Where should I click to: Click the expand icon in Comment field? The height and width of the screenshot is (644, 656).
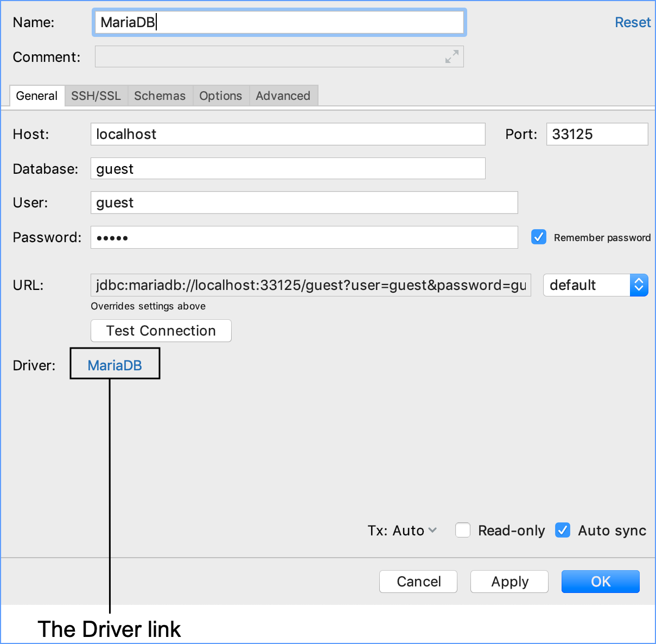pos(451,56)
